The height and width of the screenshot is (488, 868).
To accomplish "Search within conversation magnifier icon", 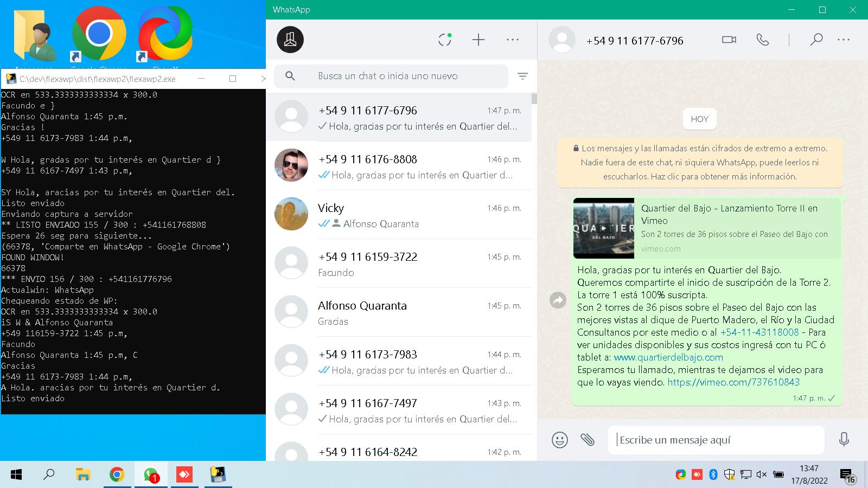I will click(x=816, y=40).
